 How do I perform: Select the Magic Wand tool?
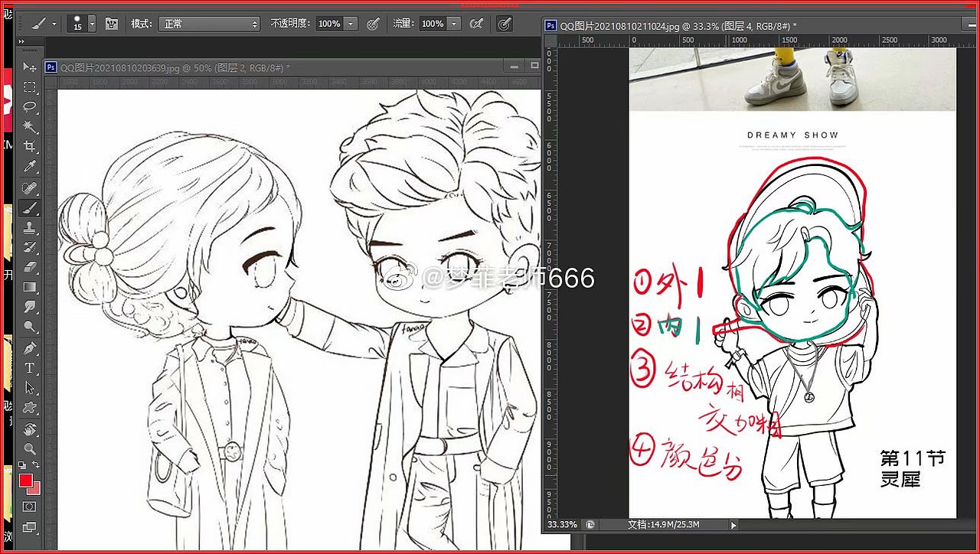(30, 127)
